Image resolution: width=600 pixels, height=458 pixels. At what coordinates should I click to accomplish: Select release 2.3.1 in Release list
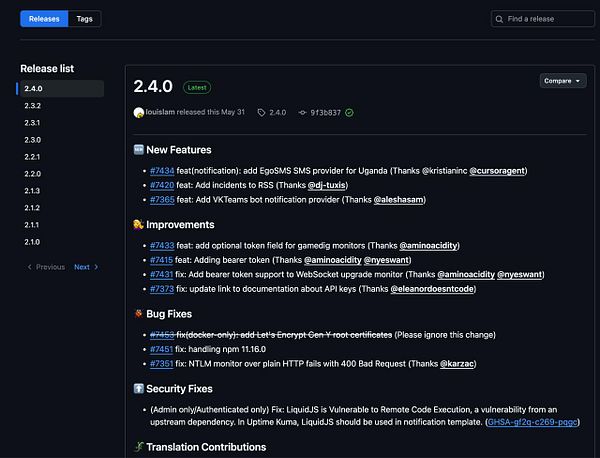coord(33,123)
